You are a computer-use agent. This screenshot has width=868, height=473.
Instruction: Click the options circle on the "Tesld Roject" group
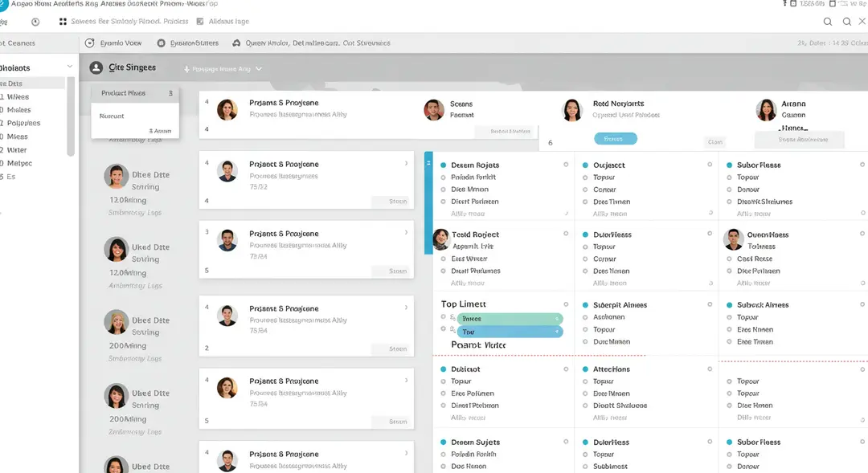[566, 234]
